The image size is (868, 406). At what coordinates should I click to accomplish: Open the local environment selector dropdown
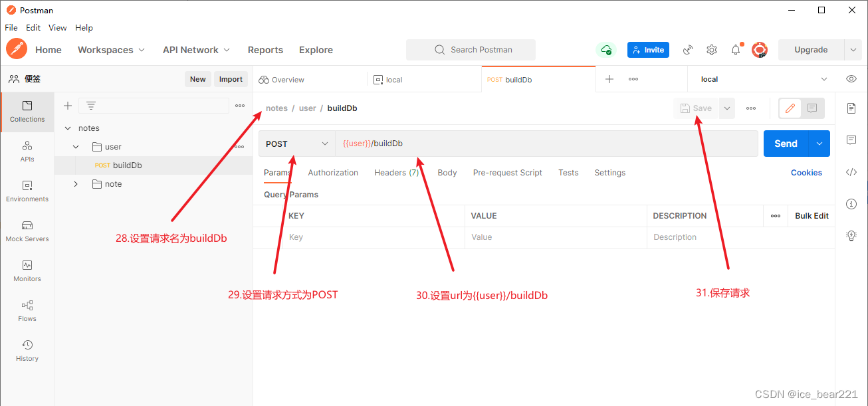[x=764, y=79]
